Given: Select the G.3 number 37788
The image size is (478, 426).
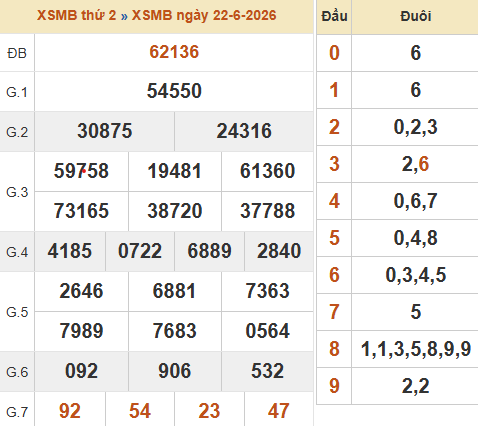Looking at the screenshot, I should pos(268,211).
